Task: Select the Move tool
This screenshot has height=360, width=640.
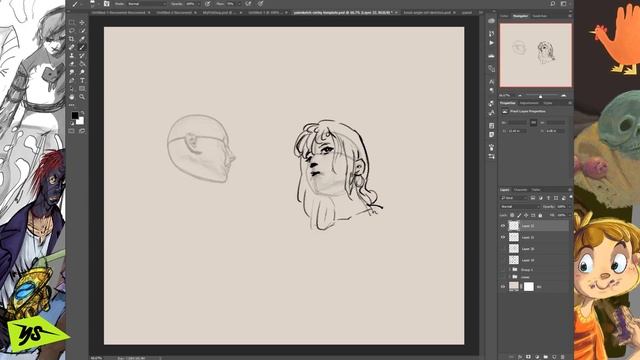Action: point(82,22)
